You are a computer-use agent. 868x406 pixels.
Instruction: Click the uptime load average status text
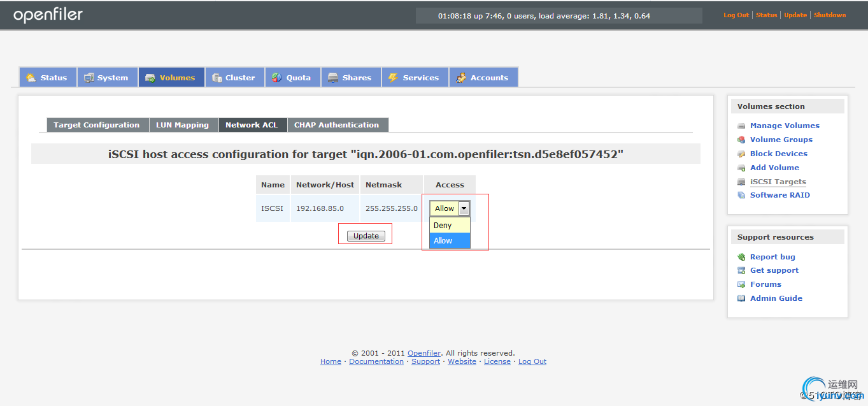[x=544, y=16]
